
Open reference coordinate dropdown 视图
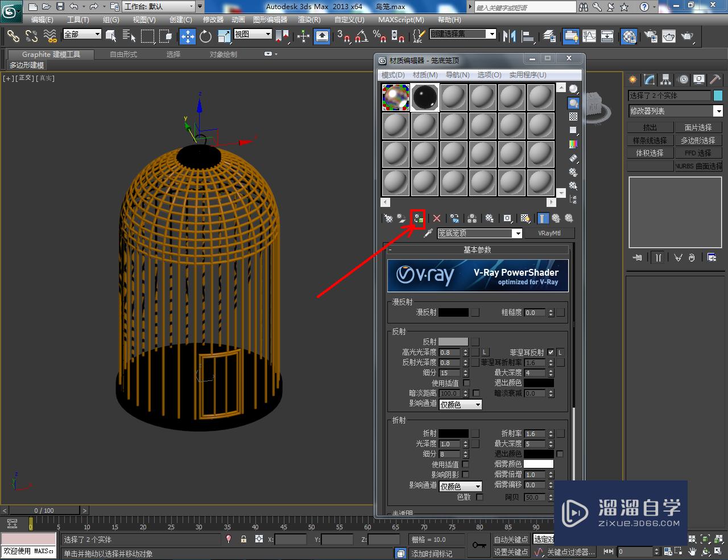(x=253, y=34)
